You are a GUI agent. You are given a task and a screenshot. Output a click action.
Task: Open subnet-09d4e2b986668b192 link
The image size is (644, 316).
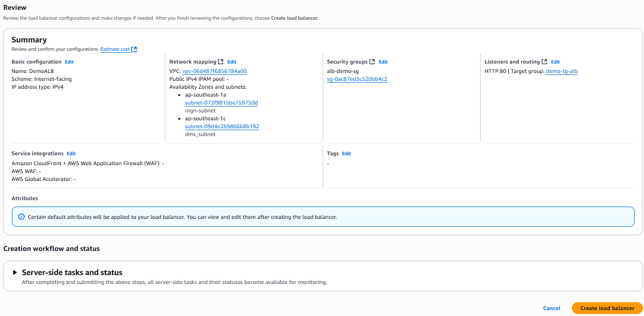222,126
